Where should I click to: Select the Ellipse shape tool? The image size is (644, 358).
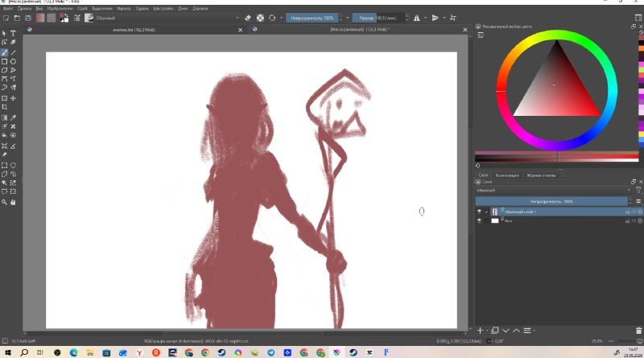(x=13, y=62)
